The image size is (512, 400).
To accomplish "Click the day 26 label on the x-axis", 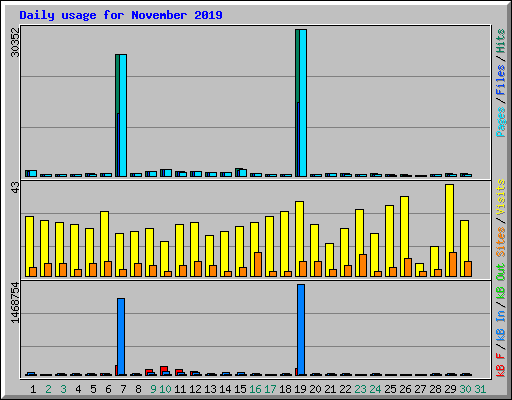I will pyautogui.click(x=405, y=389).
